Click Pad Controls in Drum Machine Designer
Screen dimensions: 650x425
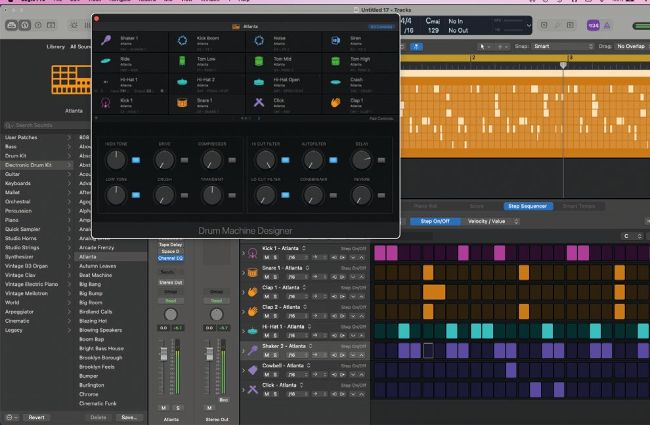coord(381,119)
